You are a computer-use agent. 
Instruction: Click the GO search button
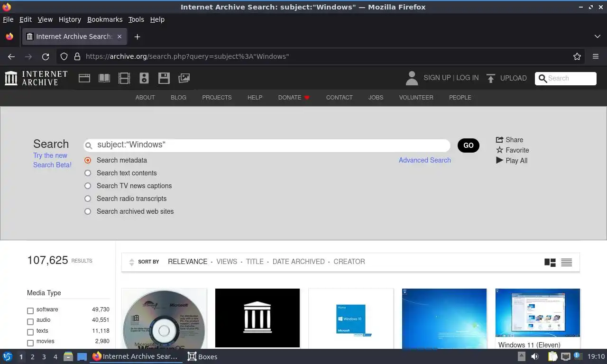coord(469,146)
